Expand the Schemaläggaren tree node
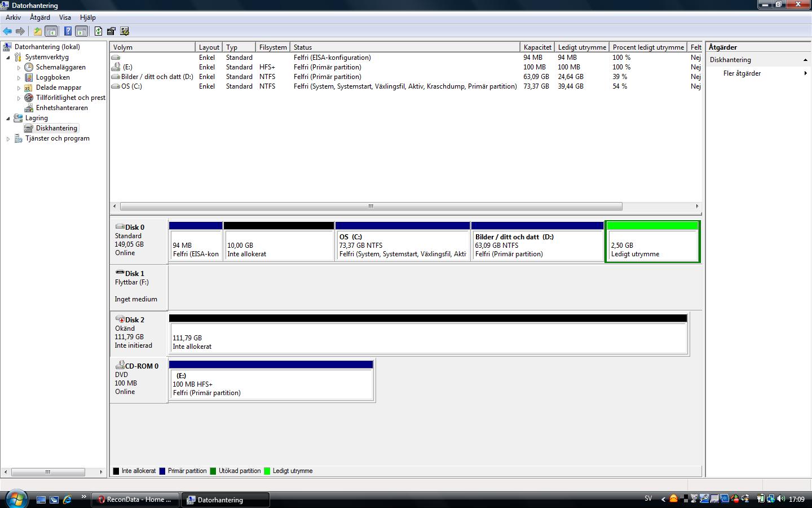The height and width of the screenshot is (508, 812). pos(19,68)
